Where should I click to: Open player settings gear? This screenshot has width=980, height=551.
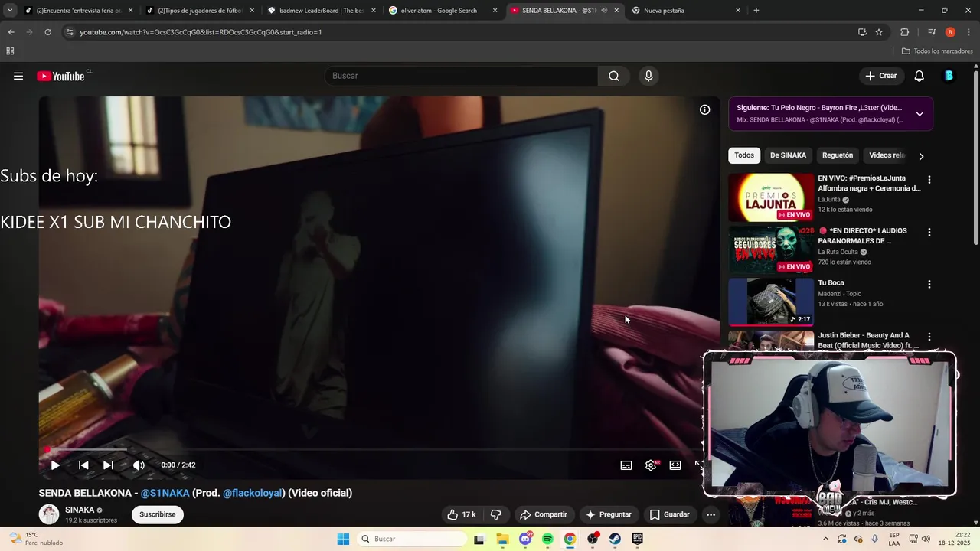tap(651, 465)
